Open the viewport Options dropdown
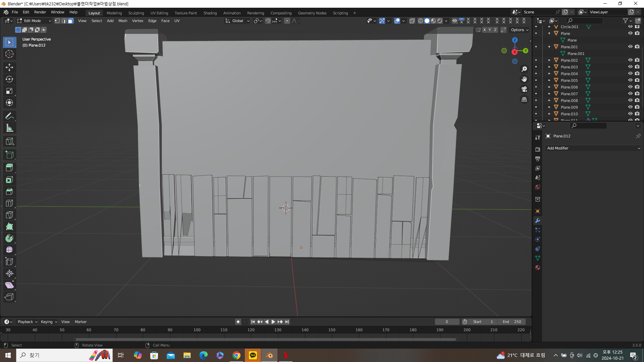Viewport: 644px width, 362px height. 520,30
